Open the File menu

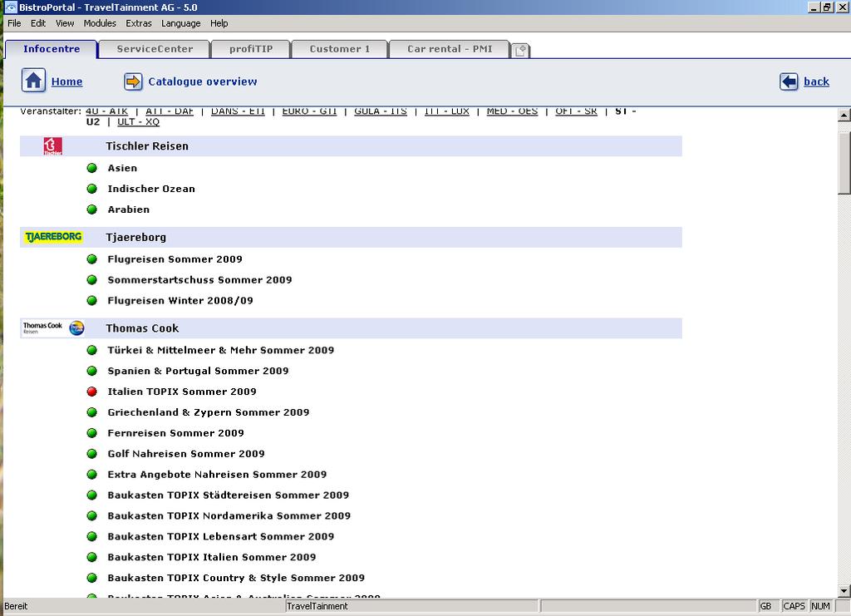[14, 23]
